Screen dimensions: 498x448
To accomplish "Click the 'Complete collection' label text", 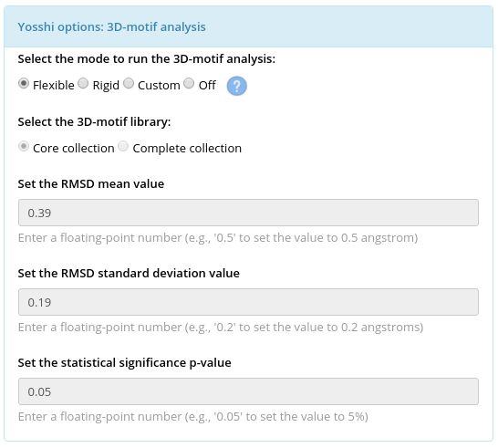I will click(187, 149).
